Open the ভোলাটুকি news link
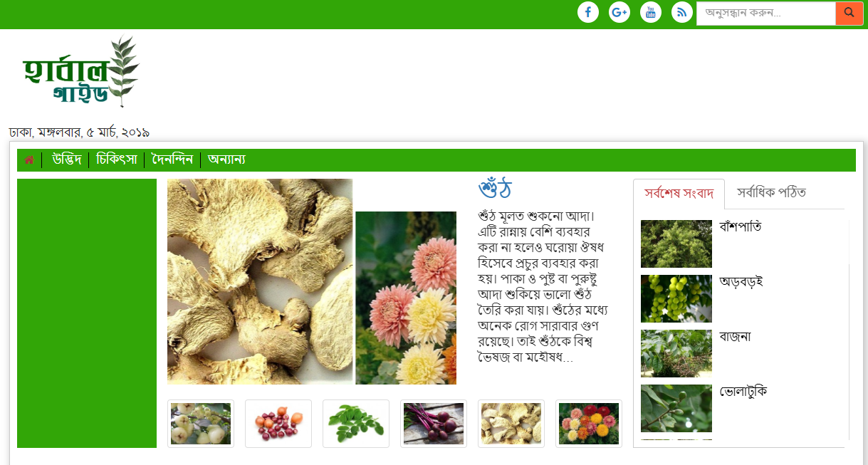The width and height of the screenshot is (868, 465). 743,391
